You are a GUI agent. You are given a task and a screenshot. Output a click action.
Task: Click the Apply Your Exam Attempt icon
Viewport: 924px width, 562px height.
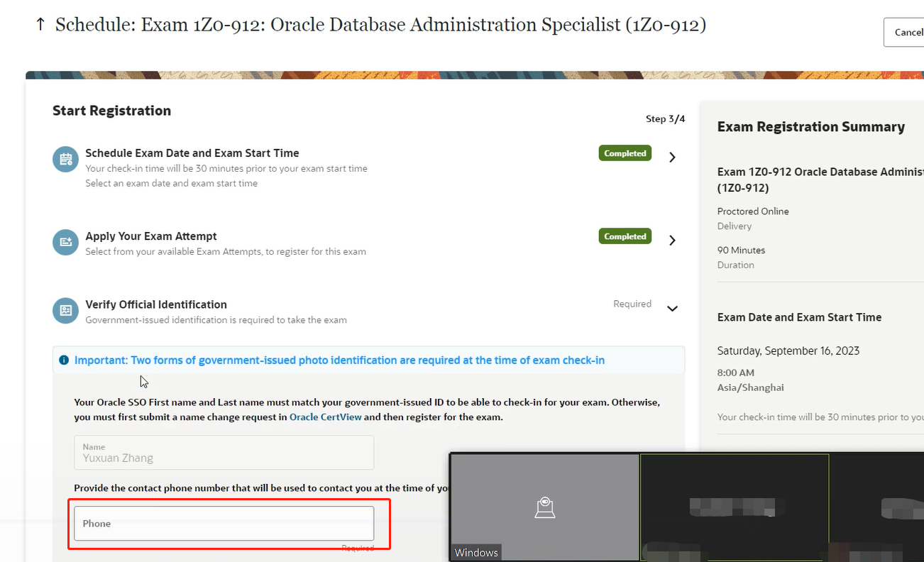(65, 242)
